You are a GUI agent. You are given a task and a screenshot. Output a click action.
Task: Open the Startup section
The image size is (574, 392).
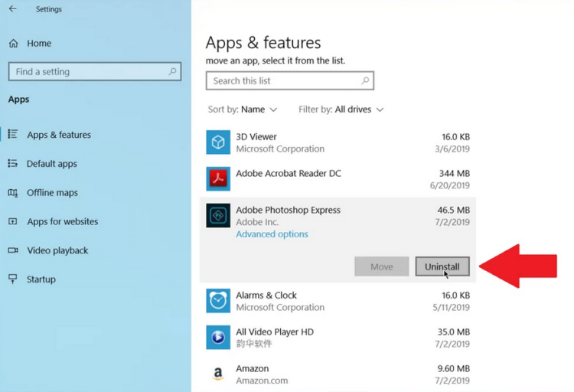point(41,279)
